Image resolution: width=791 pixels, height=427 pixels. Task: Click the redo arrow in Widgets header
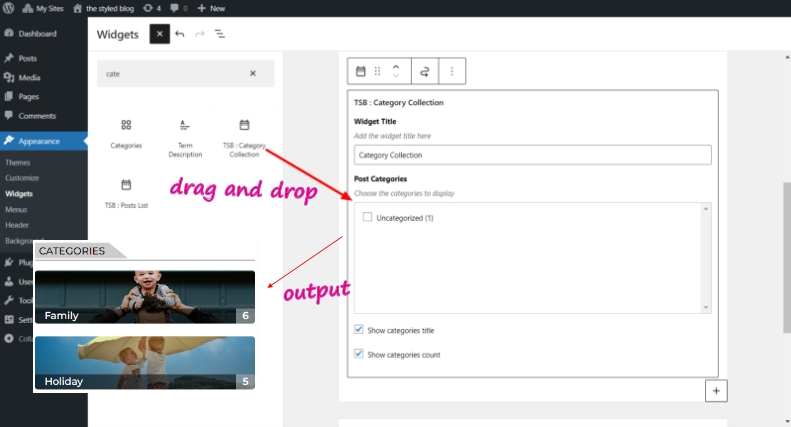[200, 34]
